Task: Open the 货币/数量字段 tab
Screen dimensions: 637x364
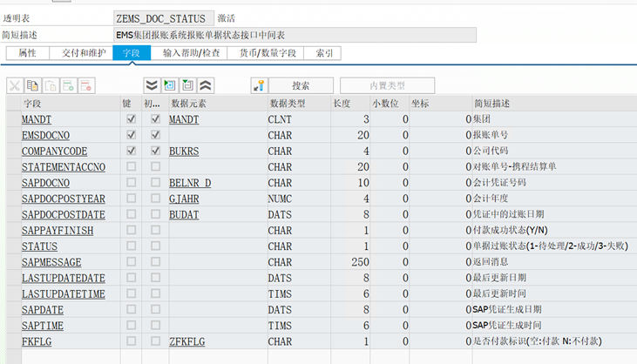Action: pyautogui.click(x=266, y=53)
